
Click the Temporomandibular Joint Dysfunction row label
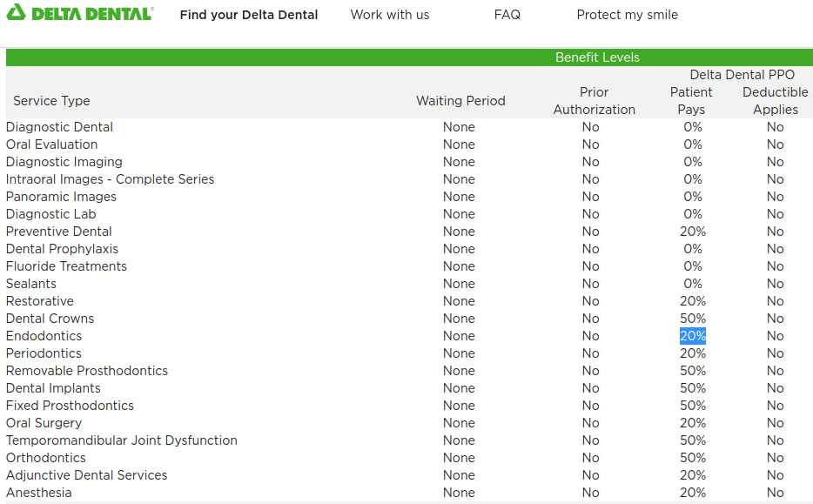(x=122, y=440)
